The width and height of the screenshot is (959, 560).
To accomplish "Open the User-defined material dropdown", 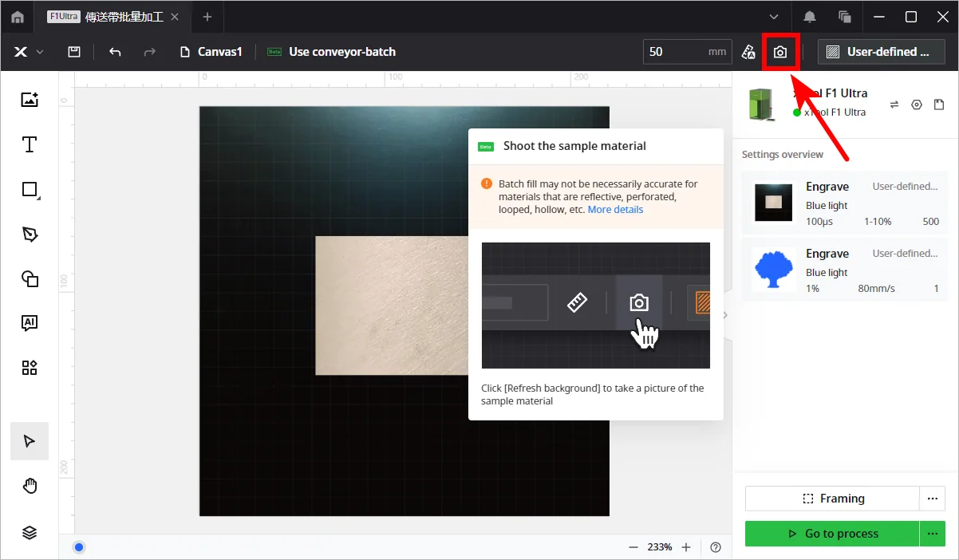I will pyautogui.click(x=882, y=52).
